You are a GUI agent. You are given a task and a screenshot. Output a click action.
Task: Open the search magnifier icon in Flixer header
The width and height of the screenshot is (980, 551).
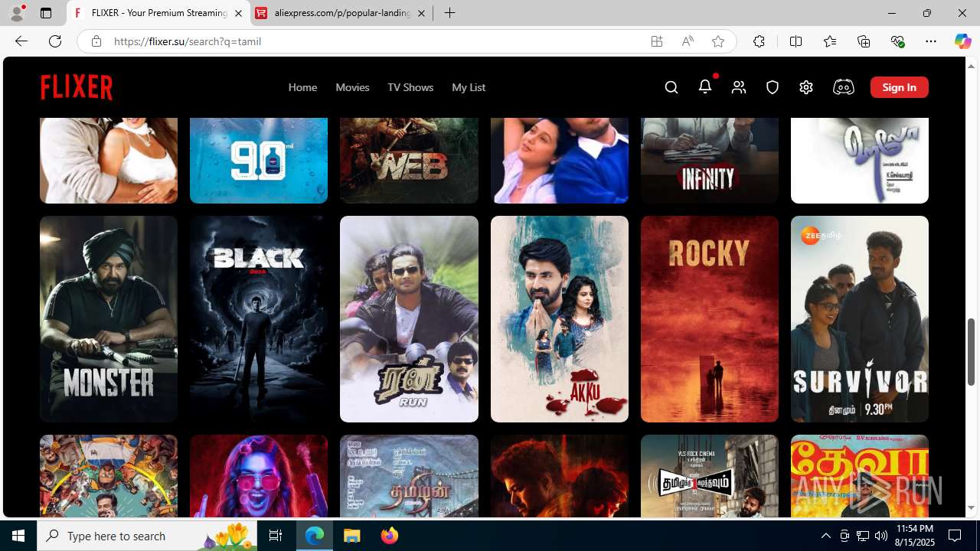coord(671,87)
